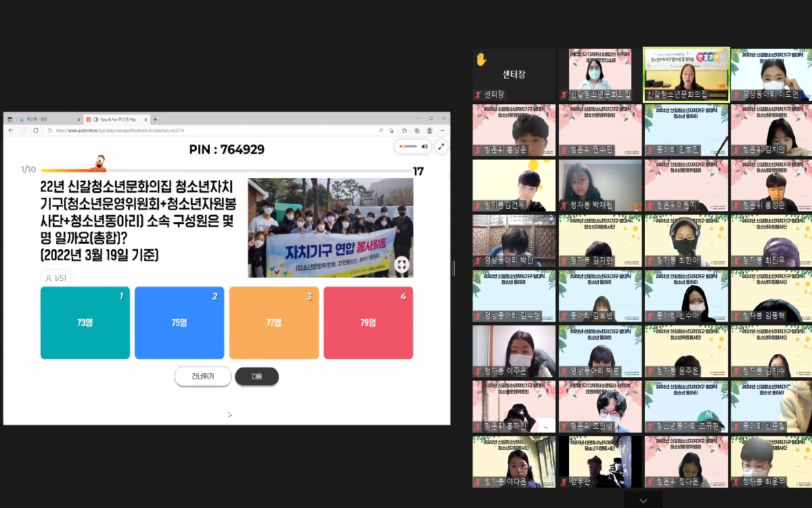The height and width of the screenshot is (508, 812).
Task: Go back in the browser
Action: (x=11, y=130)
